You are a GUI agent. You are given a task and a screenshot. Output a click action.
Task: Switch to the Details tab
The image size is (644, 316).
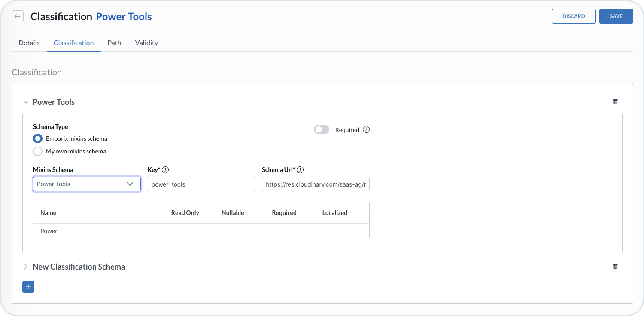click(x=29, y=43)
